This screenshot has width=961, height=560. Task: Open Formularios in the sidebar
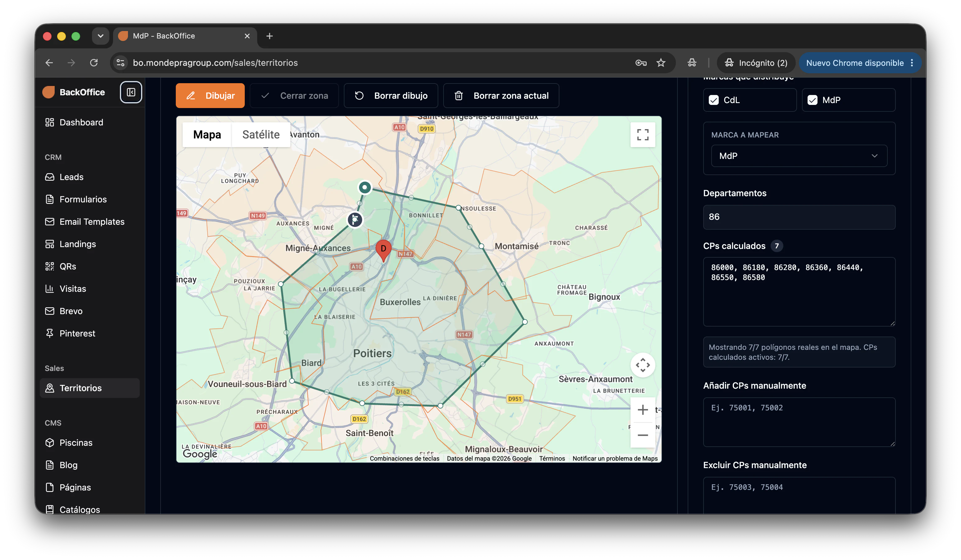(x=90, y=199)
